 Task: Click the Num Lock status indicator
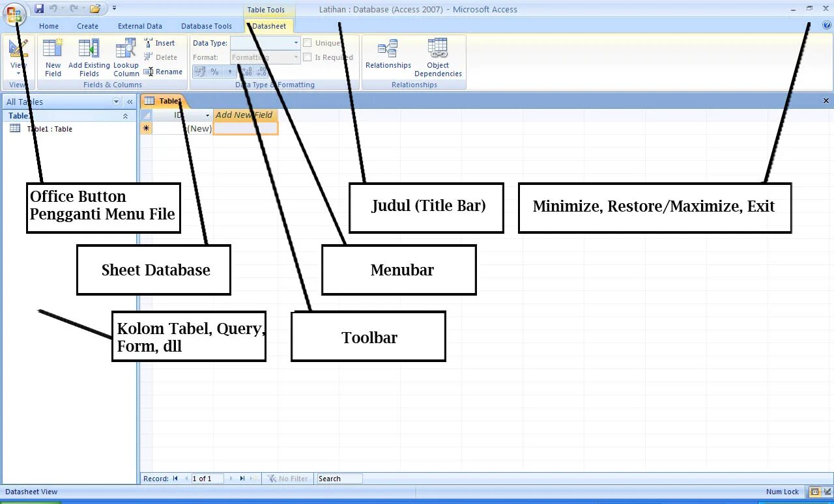(x=782, y=492)
